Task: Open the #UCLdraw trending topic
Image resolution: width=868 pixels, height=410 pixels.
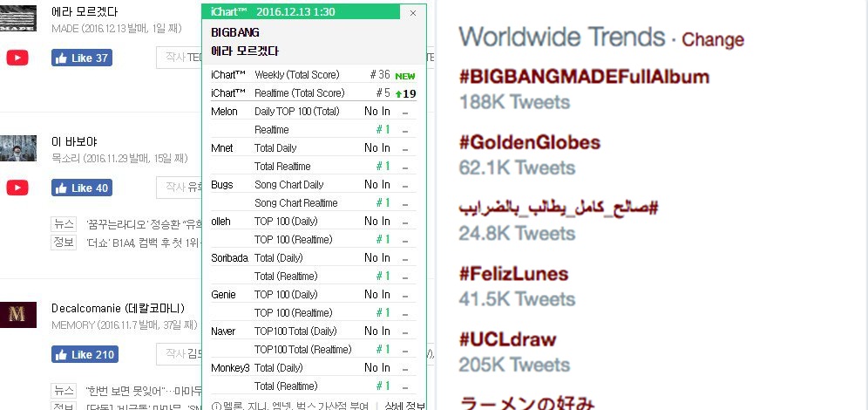Action: 507,339
